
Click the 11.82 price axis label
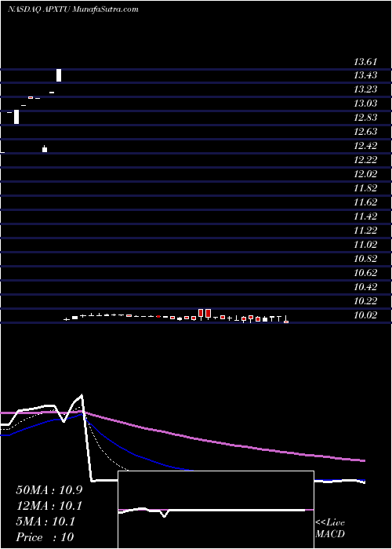[365, 188]
